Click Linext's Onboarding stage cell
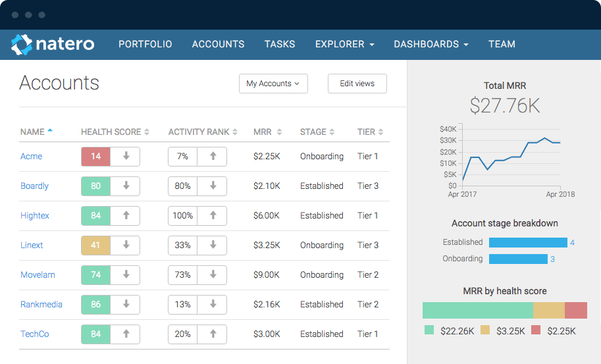The image size is (601, 364). 322,246
